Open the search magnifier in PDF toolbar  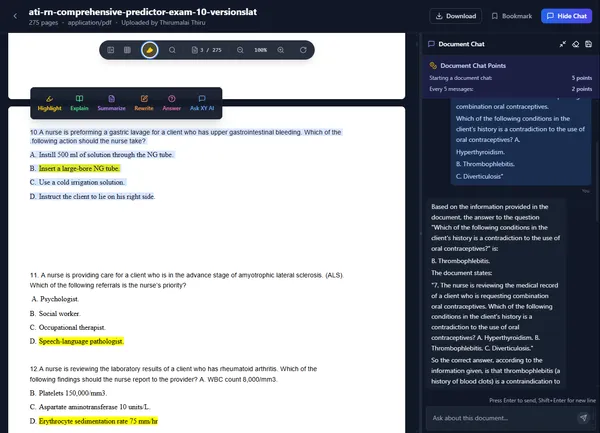click(172, 50)
